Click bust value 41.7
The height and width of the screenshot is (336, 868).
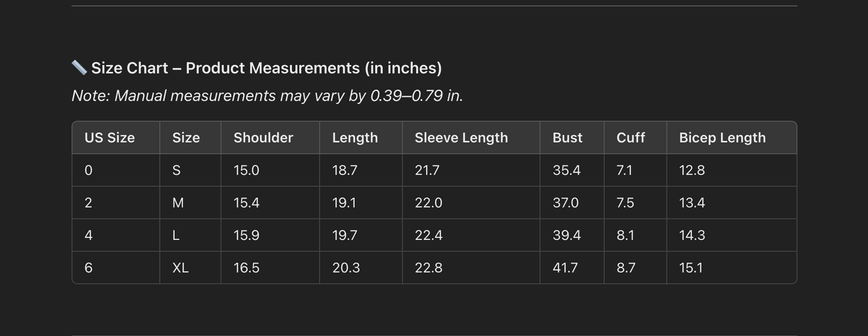tap(565, 268)
